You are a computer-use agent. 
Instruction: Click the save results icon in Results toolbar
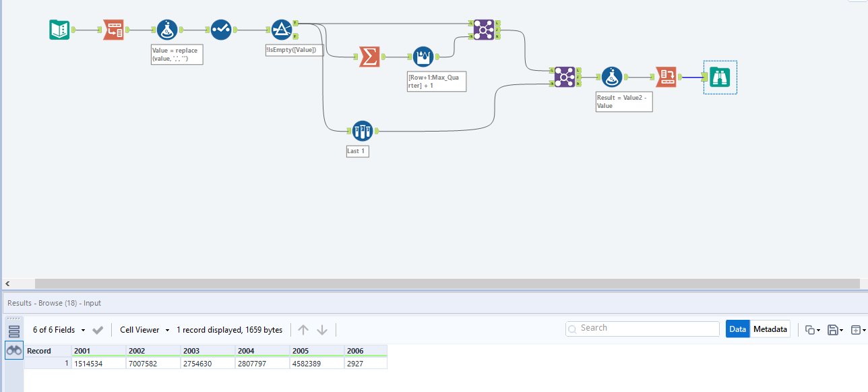(834, 329)
